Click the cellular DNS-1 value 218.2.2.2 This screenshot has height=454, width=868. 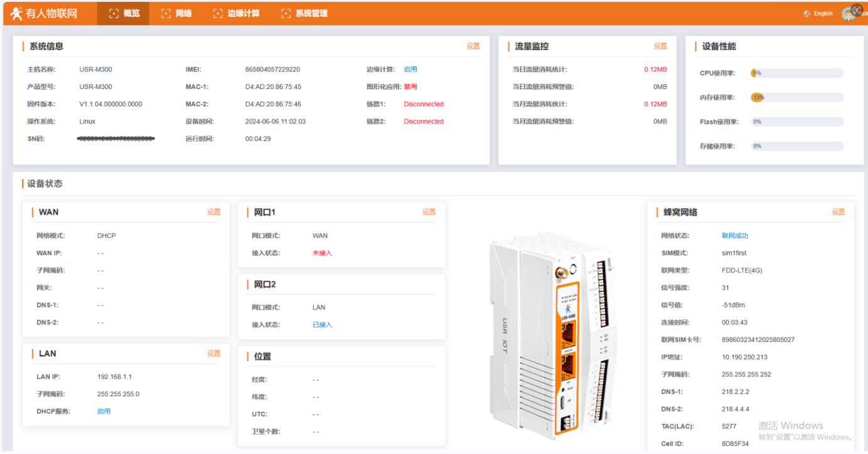736,392
